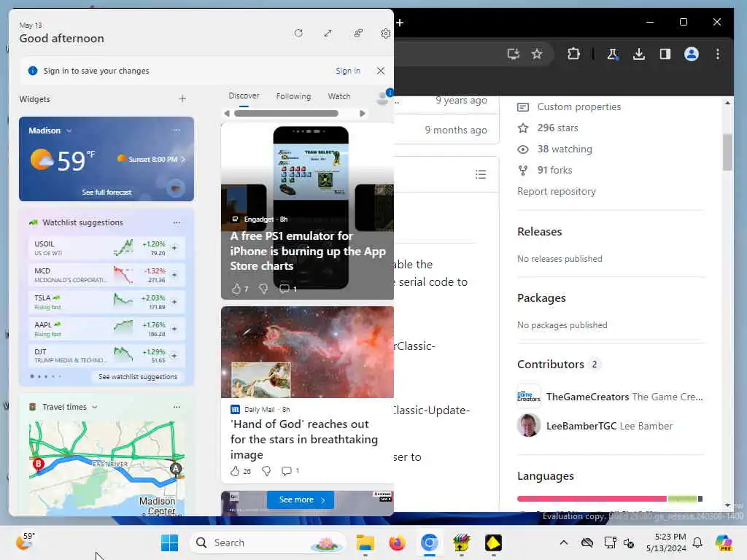
Task: Click the browser page vertical scrollbar thumb
Action: pyautogui.click(x=727, y=152)
